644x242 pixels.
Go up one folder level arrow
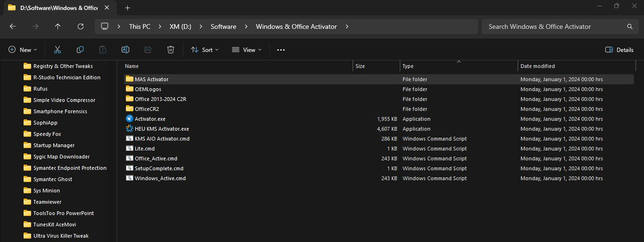coord(58,27)
